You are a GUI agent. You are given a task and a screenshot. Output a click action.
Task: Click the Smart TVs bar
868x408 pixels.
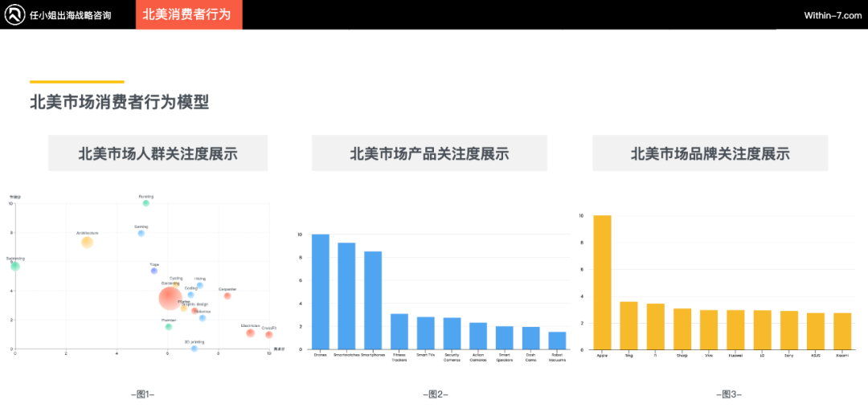tap(426, 333)
